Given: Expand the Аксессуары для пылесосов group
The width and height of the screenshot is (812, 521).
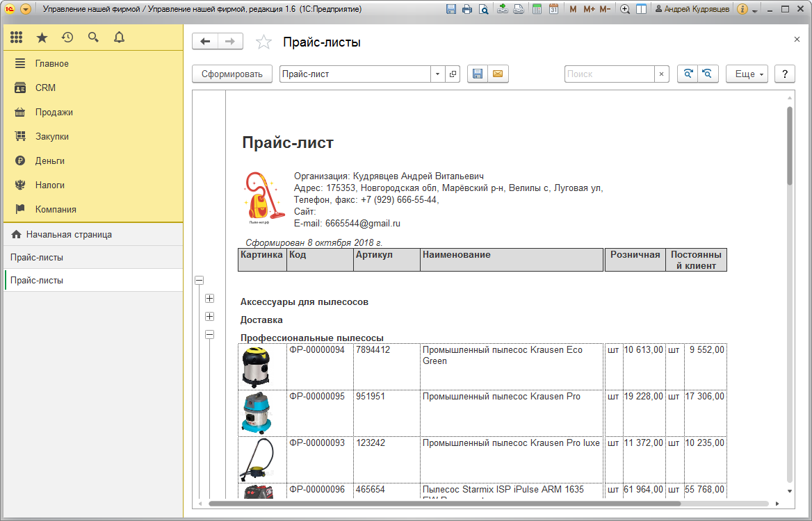Looking at the screenshot, I should pyautogui.click(x=209, y=299).
